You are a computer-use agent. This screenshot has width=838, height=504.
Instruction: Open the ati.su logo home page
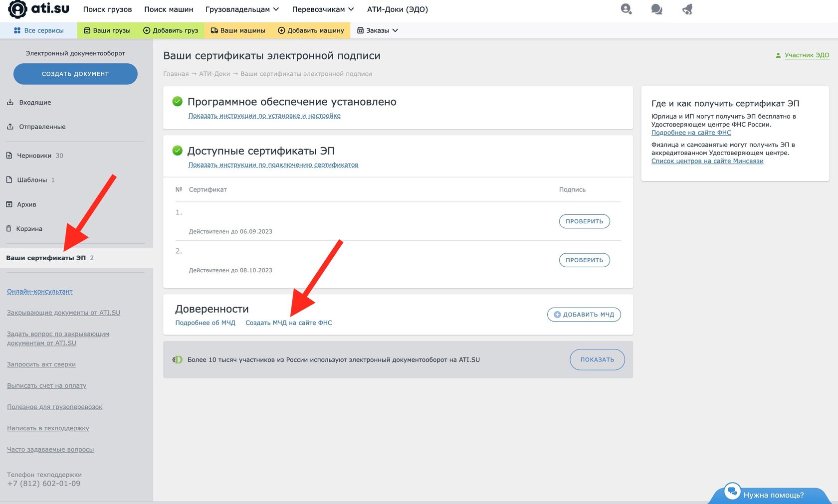point(39,9)
